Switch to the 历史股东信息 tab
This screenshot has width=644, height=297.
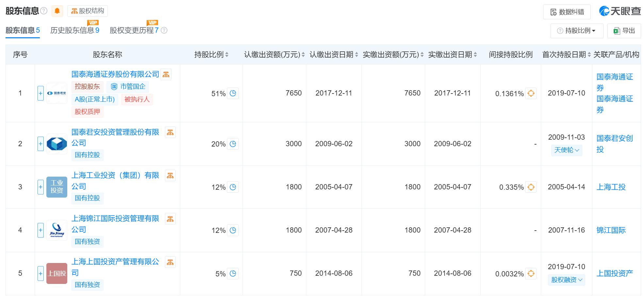[x=75, y=30]
